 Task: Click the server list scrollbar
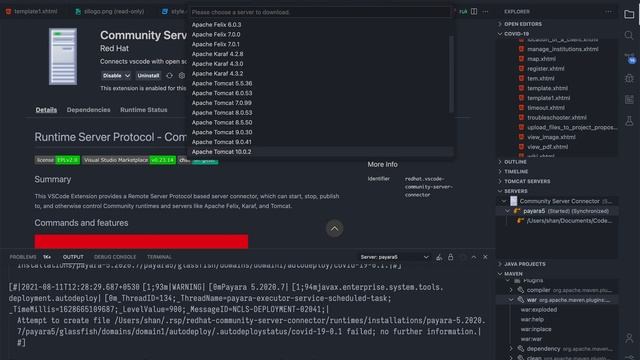[x=451, y=74]
